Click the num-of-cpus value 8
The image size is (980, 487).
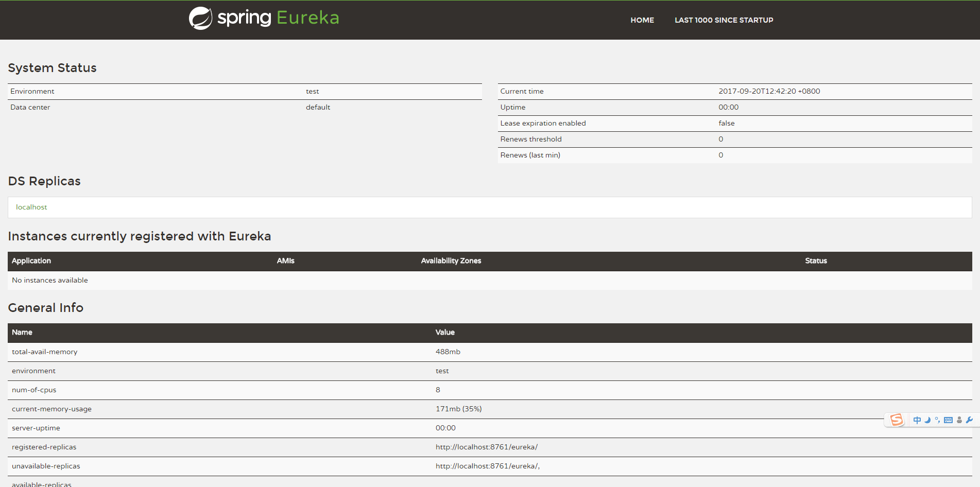438,390
